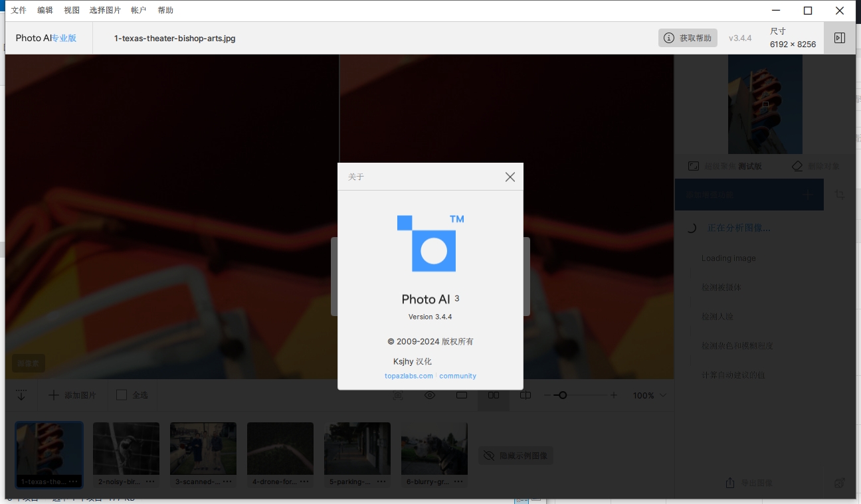Click the 获取帮助 button
The height and width of the screenshot is (504, 861).
click(688, 38)
